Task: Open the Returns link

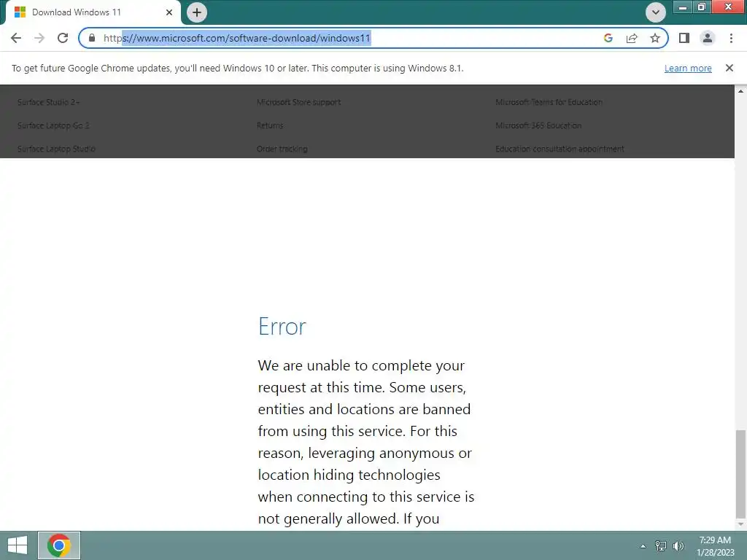Action: [270, 125]
